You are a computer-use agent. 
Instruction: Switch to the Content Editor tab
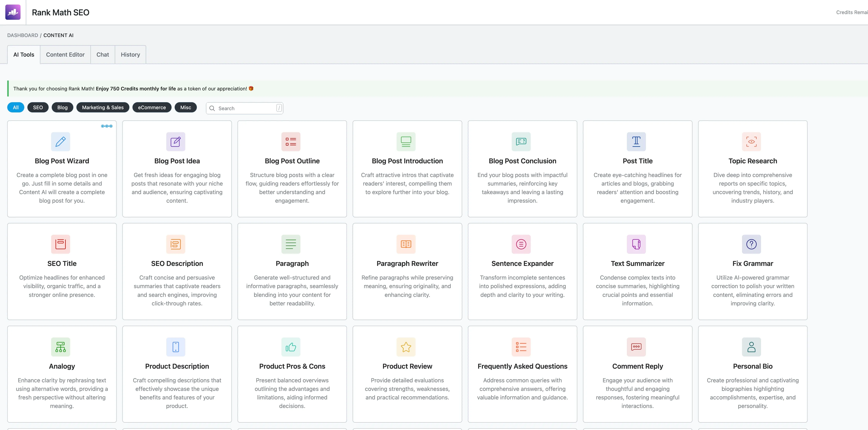point(65,55)
